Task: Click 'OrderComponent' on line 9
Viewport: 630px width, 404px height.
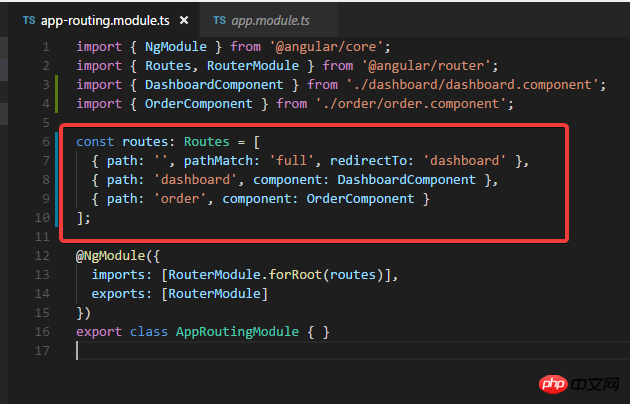Action: (360, 199)
